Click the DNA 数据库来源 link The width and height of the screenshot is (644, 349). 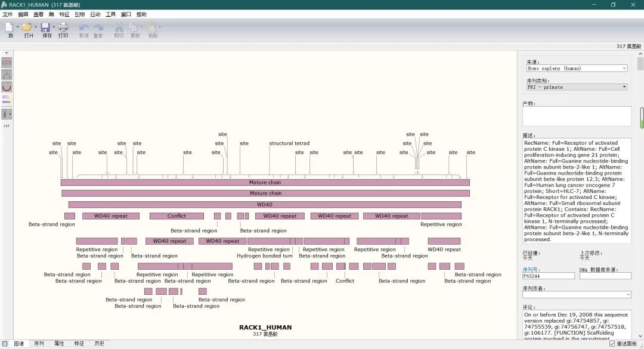point(599,270)
